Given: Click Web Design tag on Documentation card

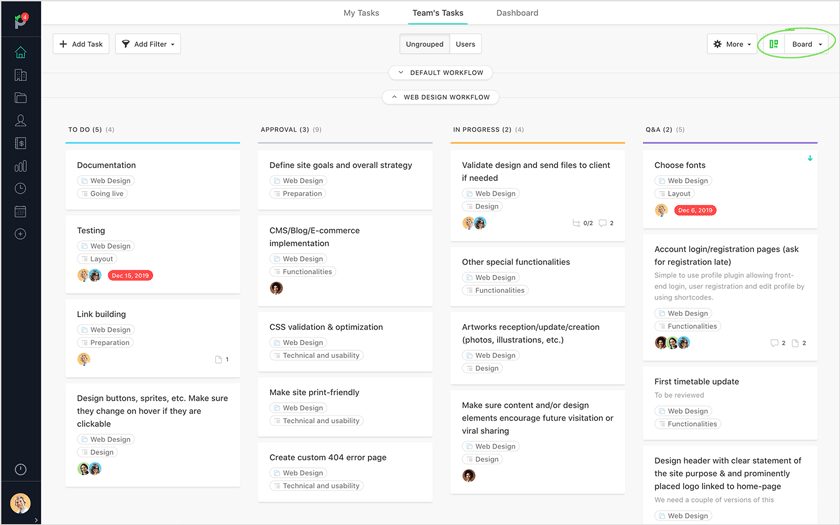Looking at the screenshot, I should coord(106,181).
